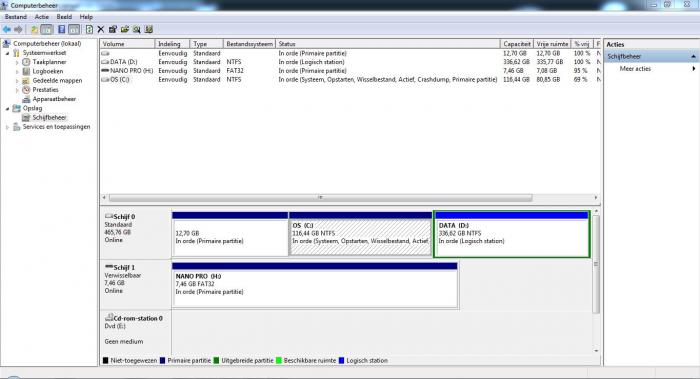The height and width of the screenshot is (379, 700).
Task: Click the Beschikbare ruimte legend color box
Action: [x=279, y=360]
